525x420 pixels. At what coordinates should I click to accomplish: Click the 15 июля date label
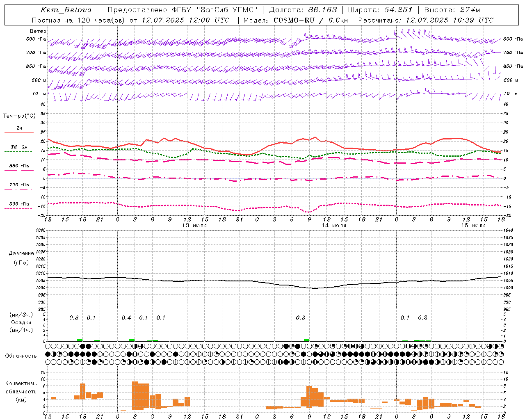473,226
